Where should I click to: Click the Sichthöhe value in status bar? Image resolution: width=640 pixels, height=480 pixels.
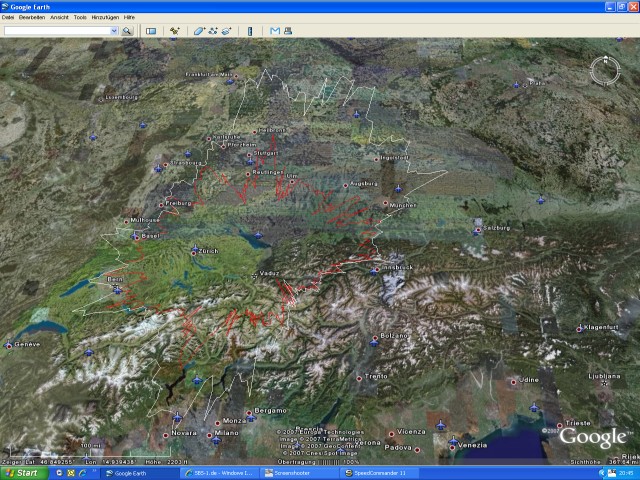[625, 462]
